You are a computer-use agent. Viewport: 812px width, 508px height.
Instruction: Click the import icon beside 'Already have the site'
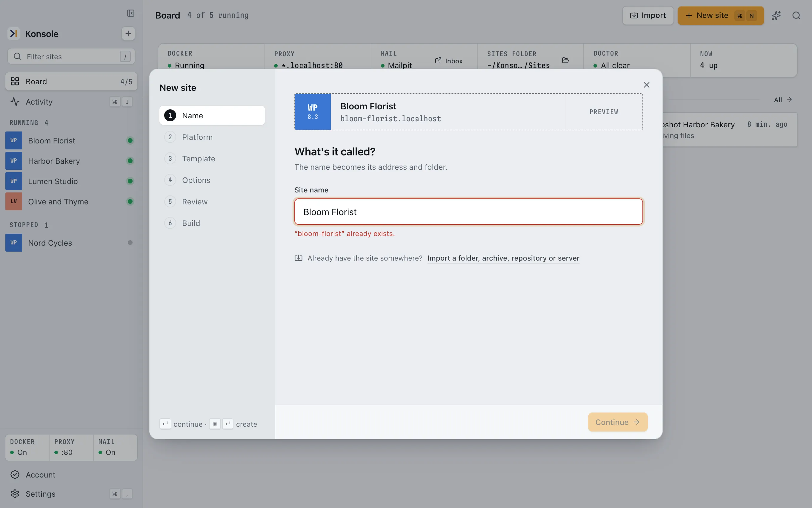coord(298,258)
